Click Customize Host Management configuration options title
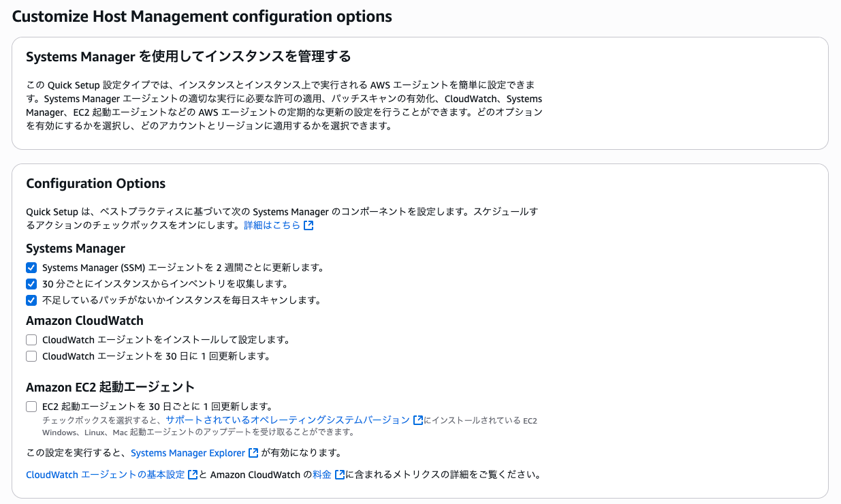This screenshot has height=504, width=841. click(x=202, y=16)
